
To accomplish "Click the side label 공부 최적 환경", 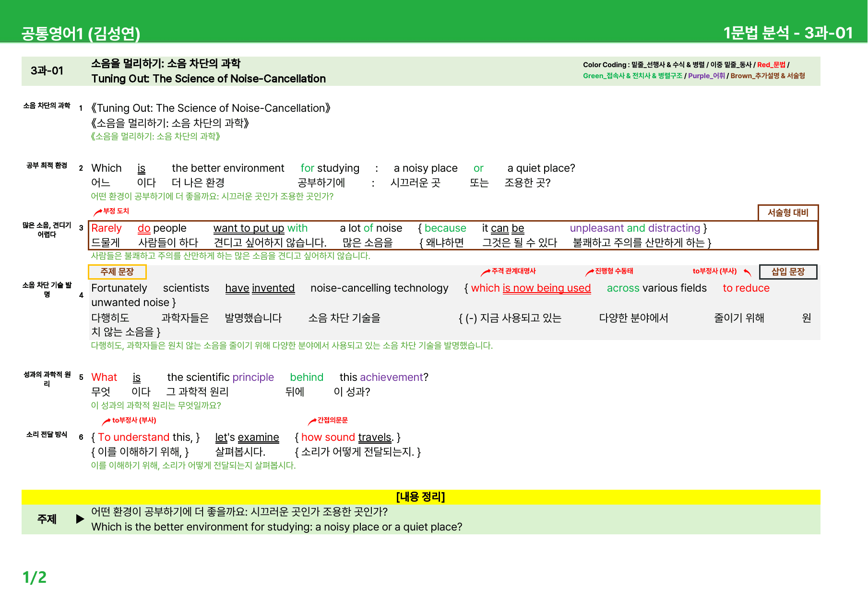I will coord(47,165).
